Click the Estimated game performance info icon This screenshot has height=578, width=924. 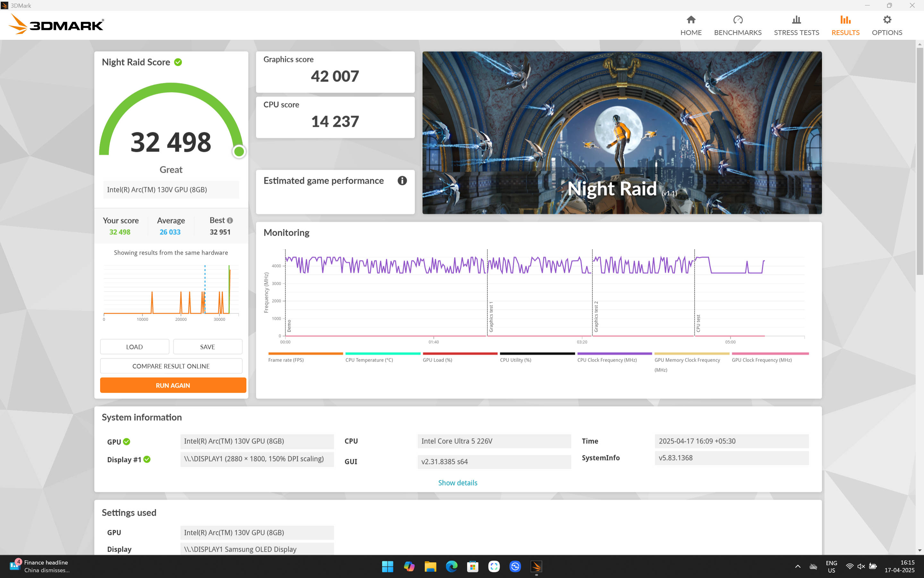click(x=402, y=180)
